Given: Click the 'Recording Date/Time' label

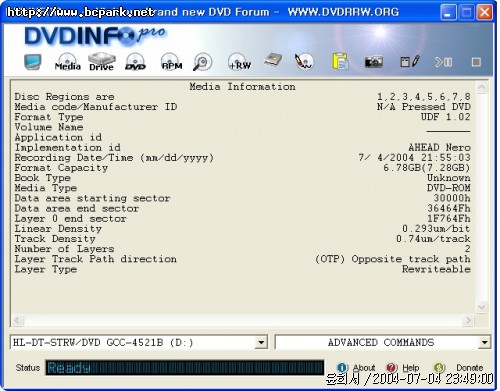Looking at the screenshot, I should click(114, 158).
